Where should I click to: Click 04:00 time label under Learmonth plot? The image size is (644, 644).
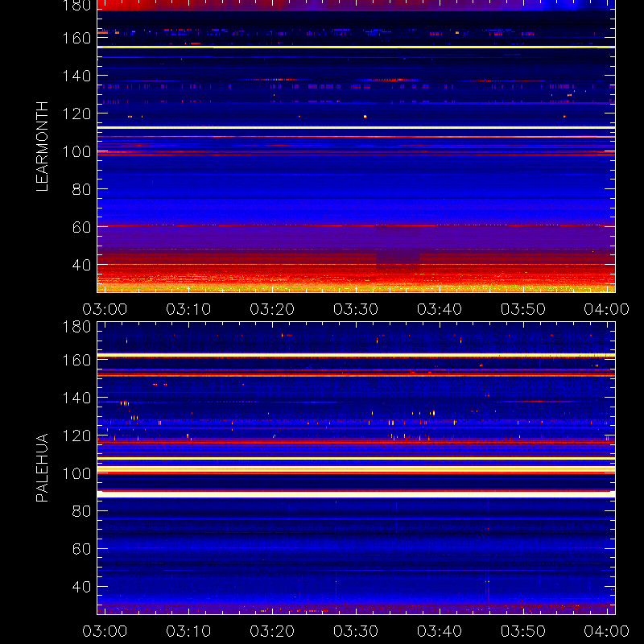point(607,309)
